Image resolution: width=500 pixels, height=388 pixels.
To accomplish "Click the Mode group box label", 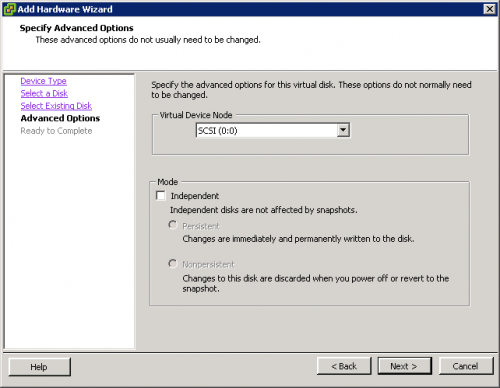I will pyautogui.click(x=168, y=182).
